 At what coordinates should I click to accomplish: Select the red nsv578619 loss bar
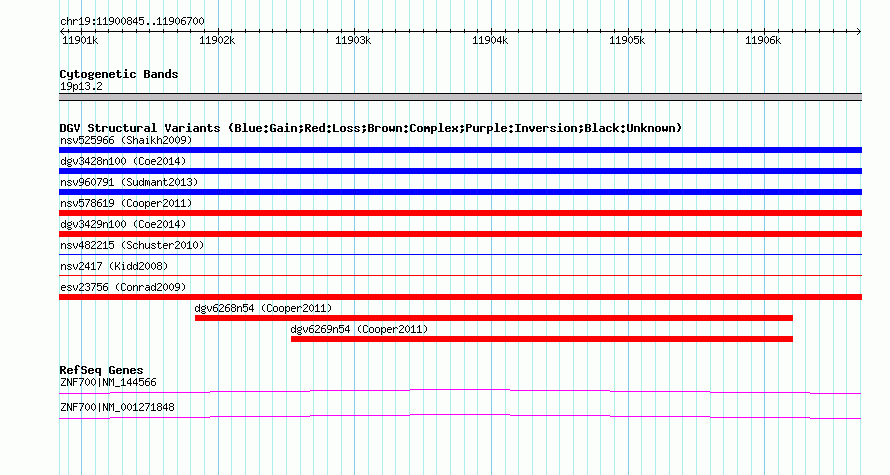click(x=460, y=213)
